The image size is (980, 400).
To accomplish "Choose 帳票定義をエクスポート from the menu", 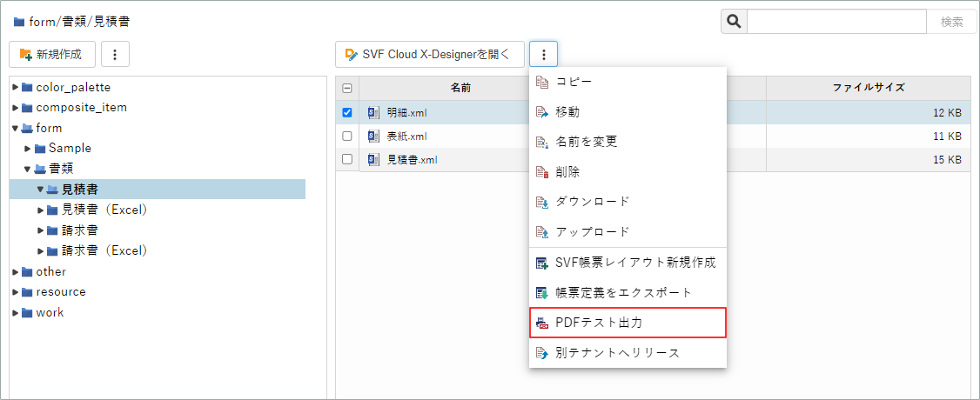I will [x=628, y=293].
